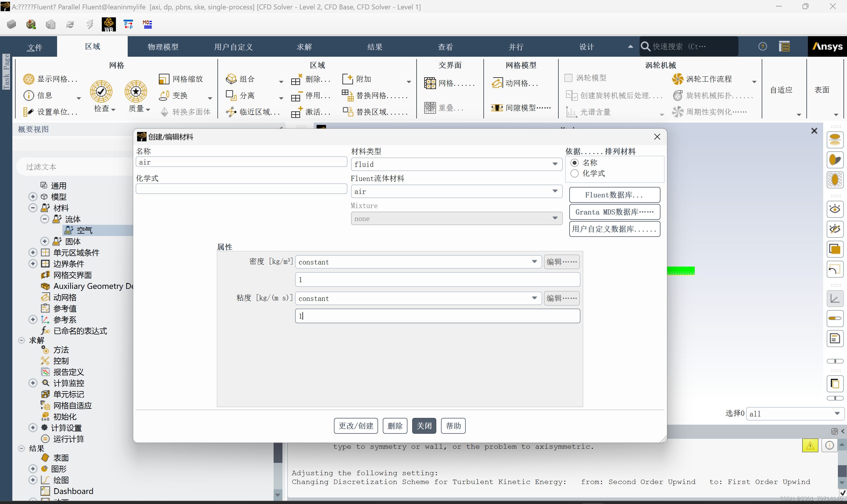Viewport: 847px width, 504px height.
Task: Click the 更改/创建 button
Action: (355, 426)
